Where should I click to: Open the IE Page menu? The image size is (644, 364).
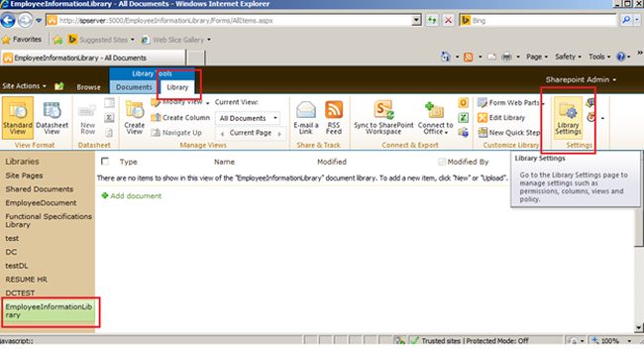(537, 57)
